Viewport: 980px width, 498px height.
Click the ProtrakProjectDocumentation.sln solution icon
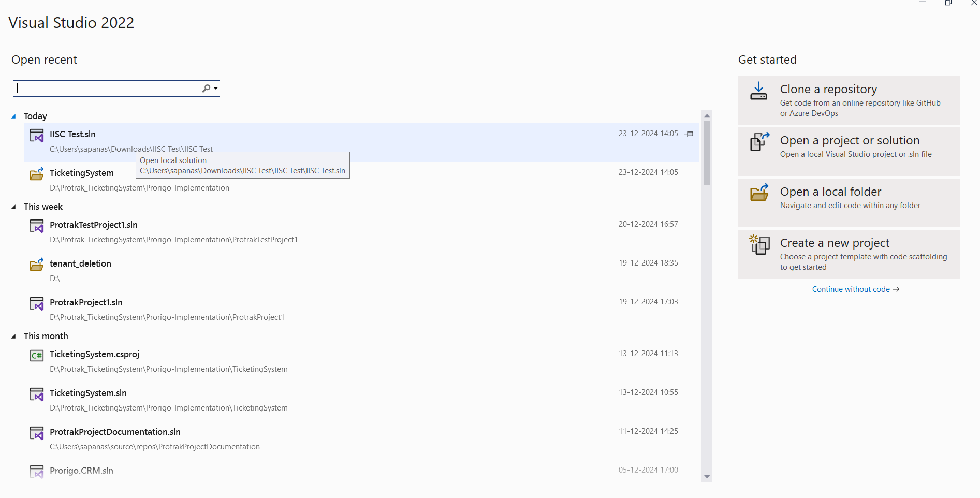pos(36,433)
